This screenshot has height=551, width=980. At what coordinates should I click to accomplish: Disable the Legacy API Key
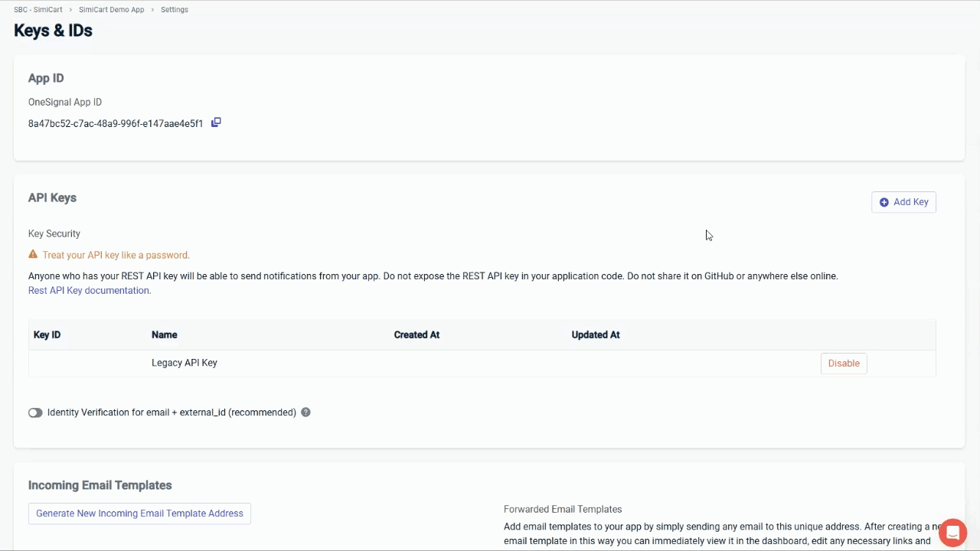[x=843, y=364]
